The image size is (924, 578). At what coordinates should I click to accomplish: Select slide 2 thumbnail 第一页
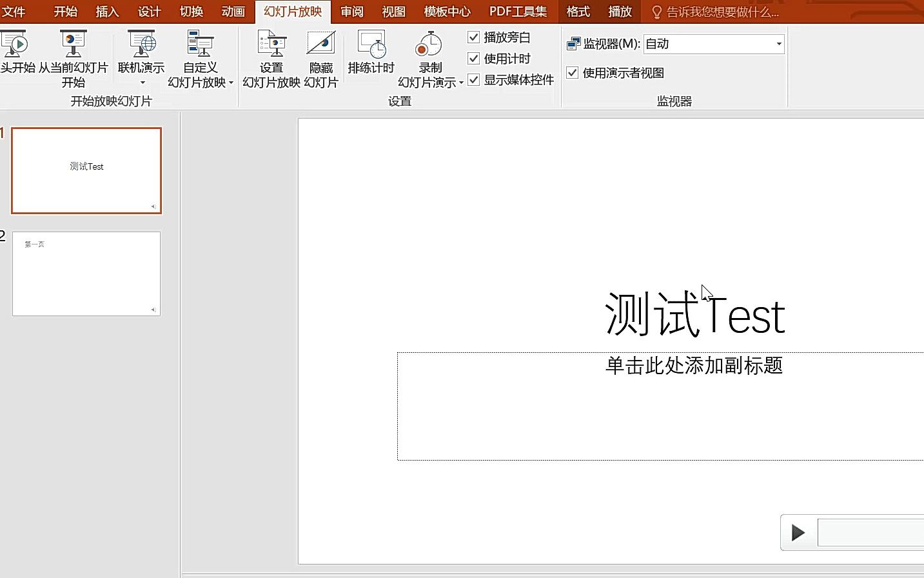[x=86, y=274]
